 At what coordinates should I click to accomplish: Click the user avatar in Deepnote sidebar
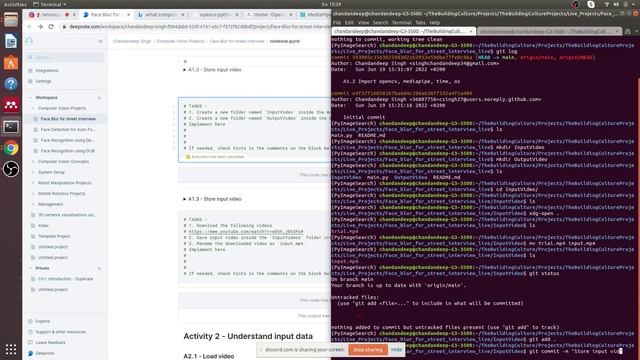(29, 41)
